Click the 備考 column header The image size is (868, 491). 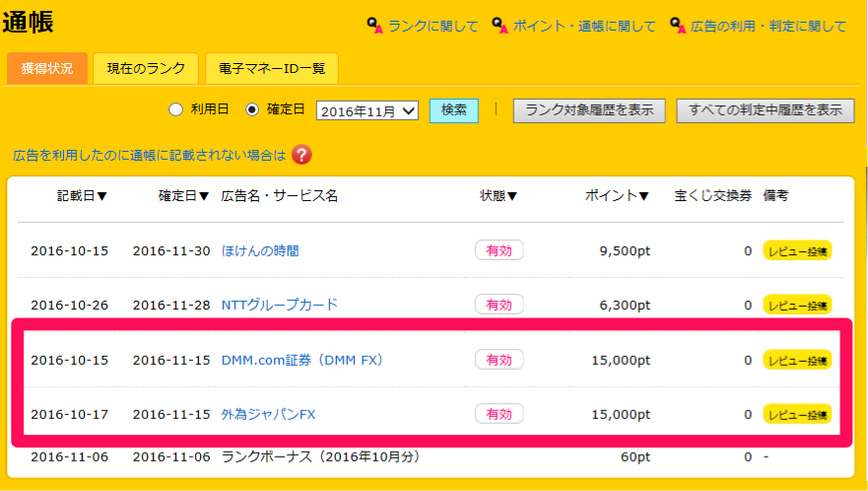coord(775,195)
